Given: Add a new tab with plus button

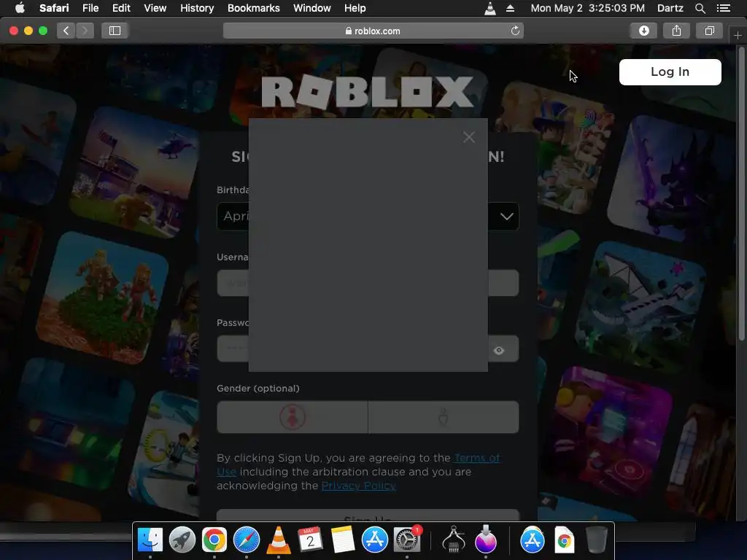Looking at the screenshot, I should [x=738, y=36].
